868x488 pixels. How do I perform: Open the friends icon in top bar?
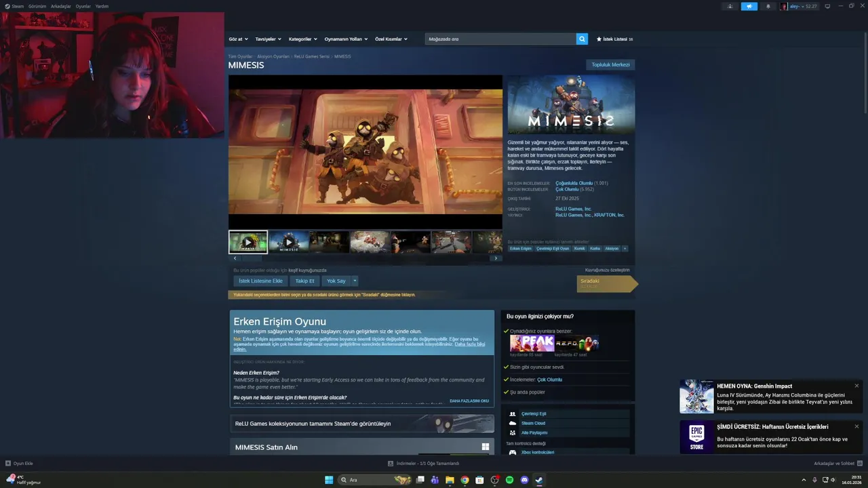click(730, 6)
